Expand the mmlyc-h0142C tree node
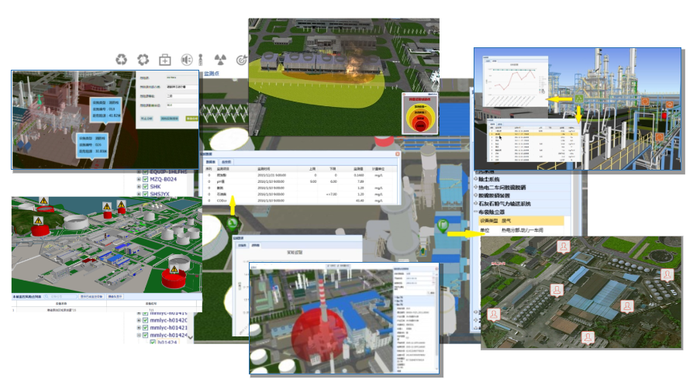This screenshot has width=700, height=386. [139, 320]
